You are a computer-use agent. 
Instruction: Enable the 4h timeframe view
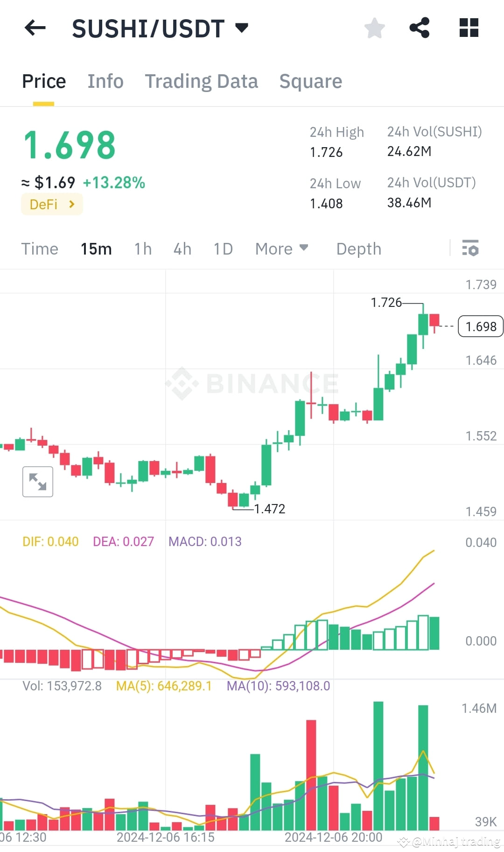(x=182, y=249)
